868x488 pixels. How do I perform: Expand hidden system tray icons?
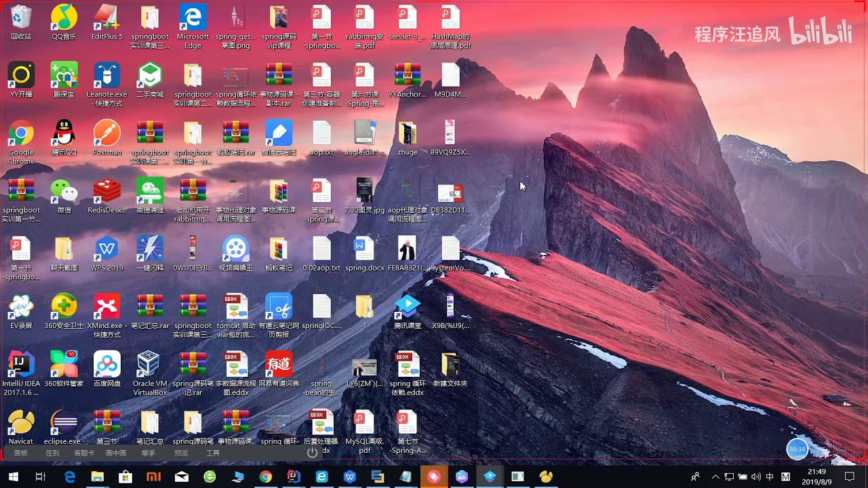tap(715, 477)
